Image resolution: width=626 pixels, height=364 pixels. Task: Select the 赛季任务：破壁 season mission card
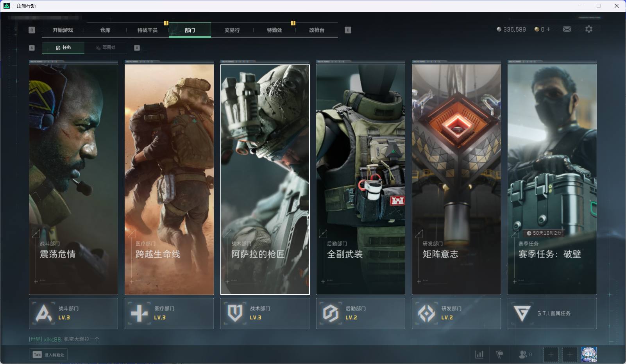tap(552, 179)
